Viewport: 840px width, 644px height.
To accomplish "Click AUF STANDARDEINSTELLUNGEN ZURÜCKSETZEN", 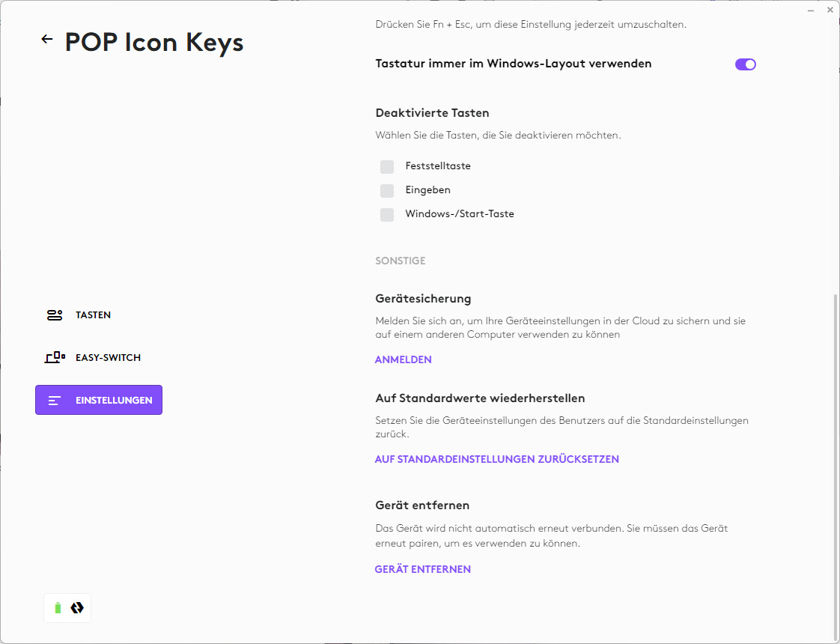I will pyautogui.click(x=496, y=459).
